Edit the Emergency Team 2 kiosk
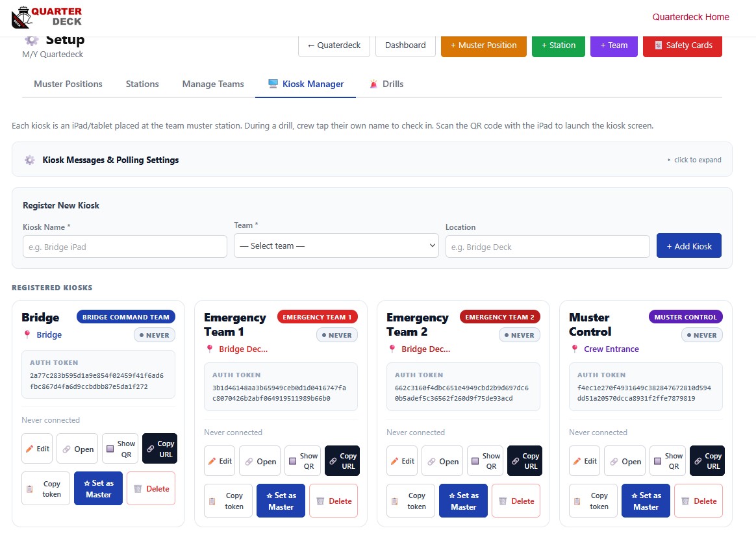This screenshot has width=756, height=550. [402, 461]
